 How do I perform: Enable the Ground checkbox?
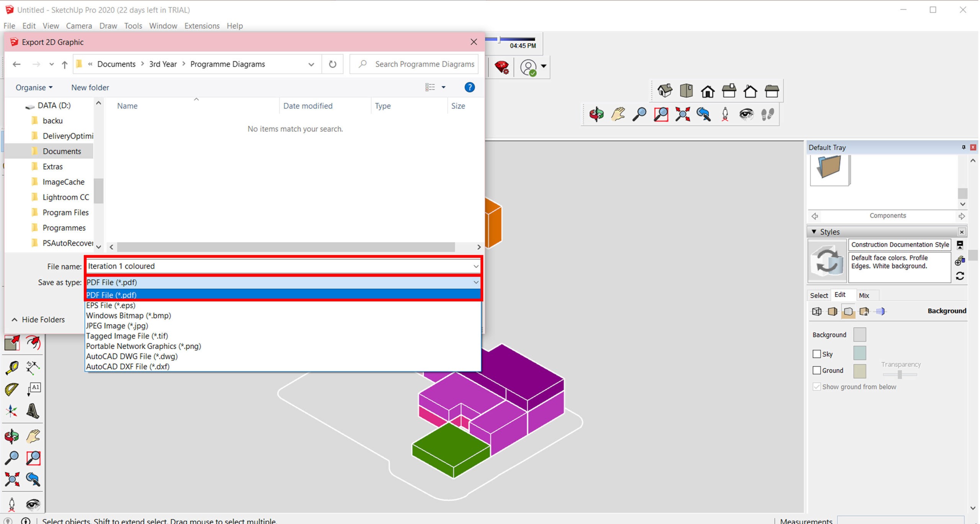pos(817,370)
